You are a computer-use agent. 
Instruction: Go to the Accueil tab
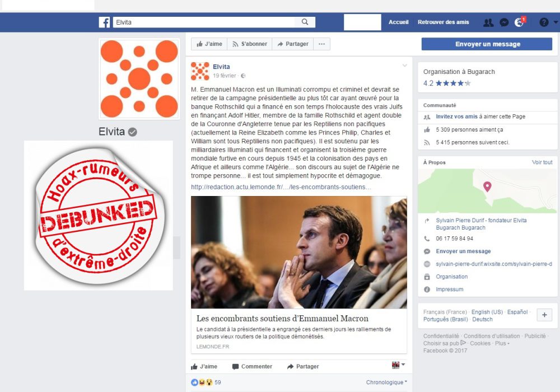[399, 22]
